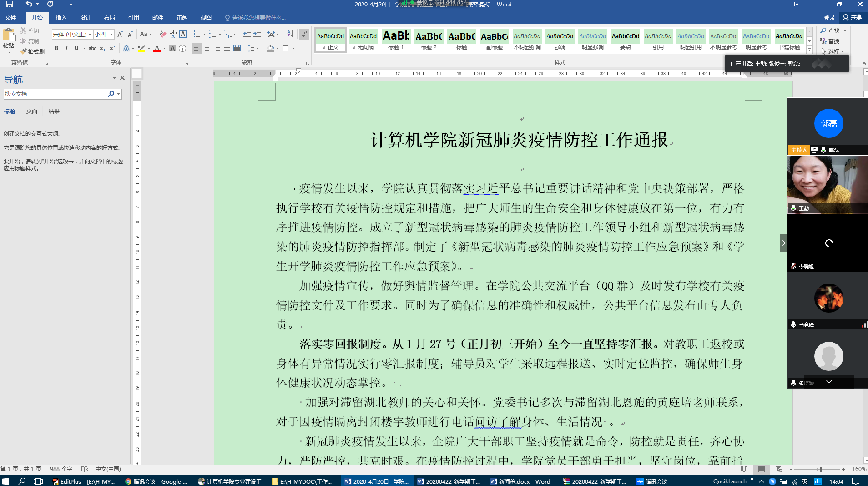This screenshot has width=868, height=486.
Task: Apply yellow text highlight color
Action: (x=141, y=48)
